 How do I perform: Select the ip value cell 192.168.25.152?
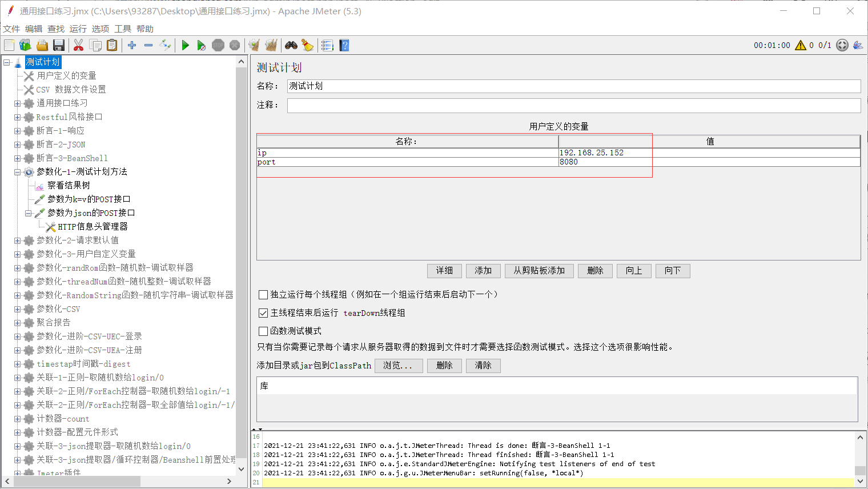[709, 153]
